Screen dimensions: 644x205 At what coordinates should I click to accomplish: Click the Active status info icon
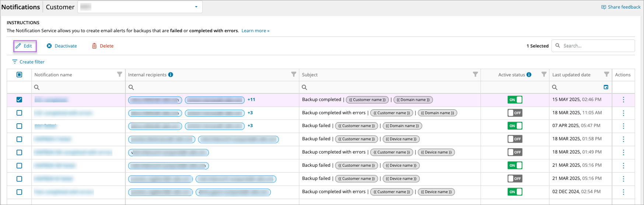click(x=529, y=75)
